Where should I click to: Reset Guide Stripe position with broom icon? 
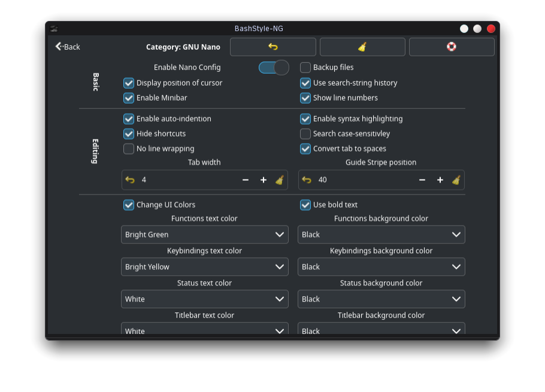(x=456, y=180)
